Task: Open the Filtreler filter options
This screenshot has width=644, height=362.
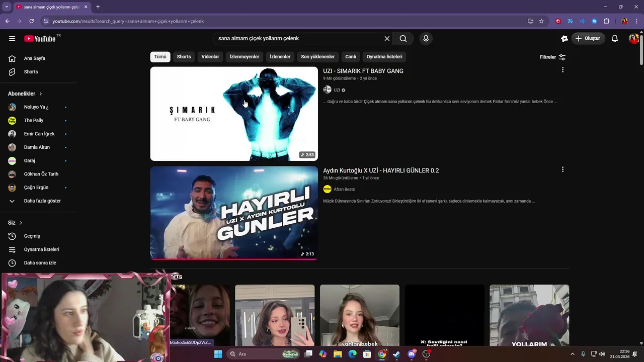Action: 552,57
